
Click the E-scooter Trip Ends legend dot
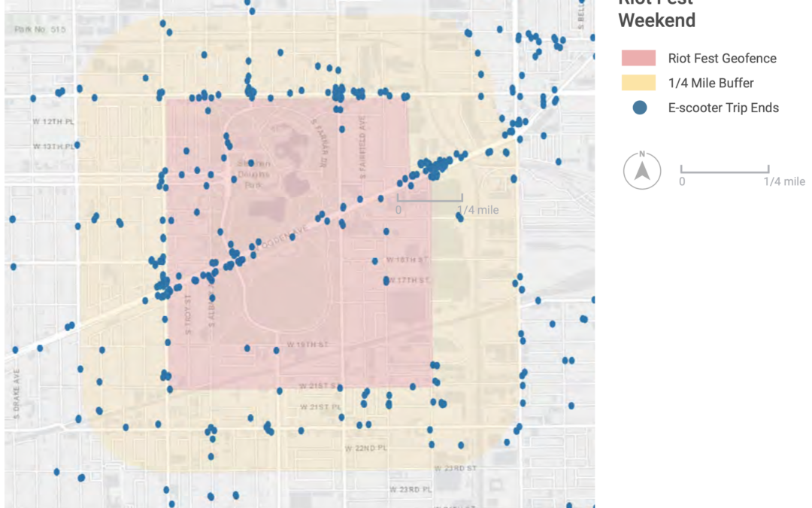[640, 108]
